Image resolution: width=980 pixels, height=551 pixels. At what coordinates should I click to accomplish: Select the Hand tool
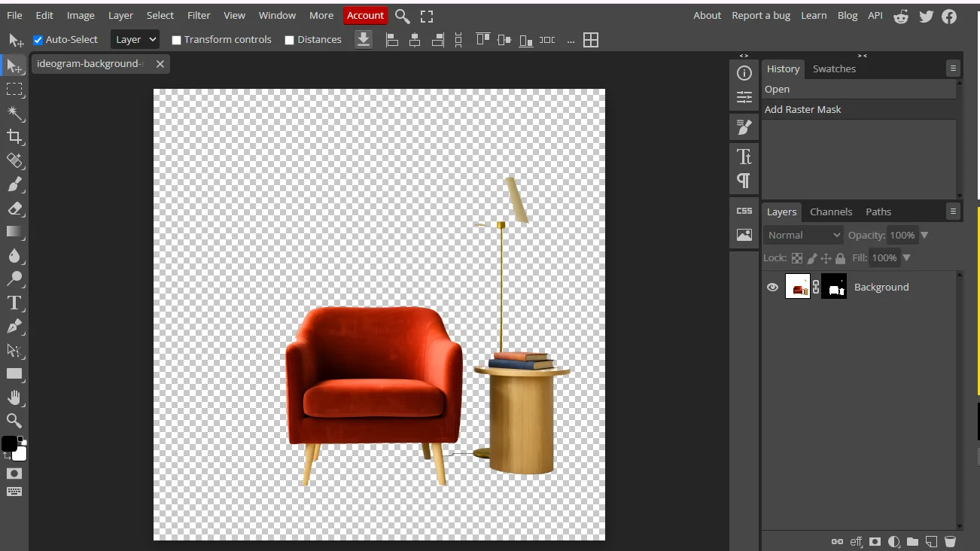click(x=14, y=397)
